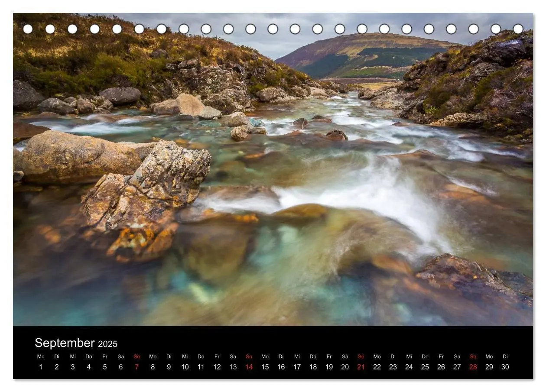Select red Sunday date 7
546x392 pixels.
137,367
